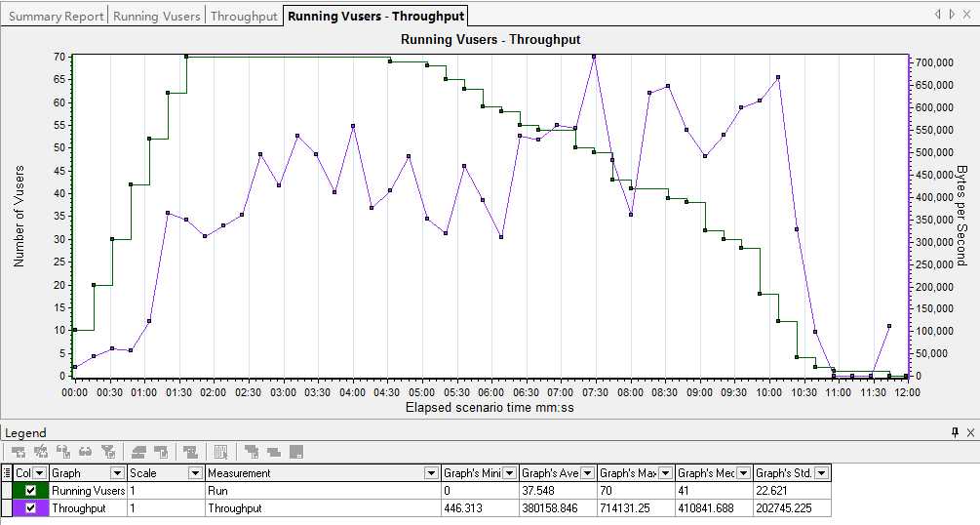This screenshot has width=980, height=525.
Task: Click the std deviation value 22.621
Action: 772,491
